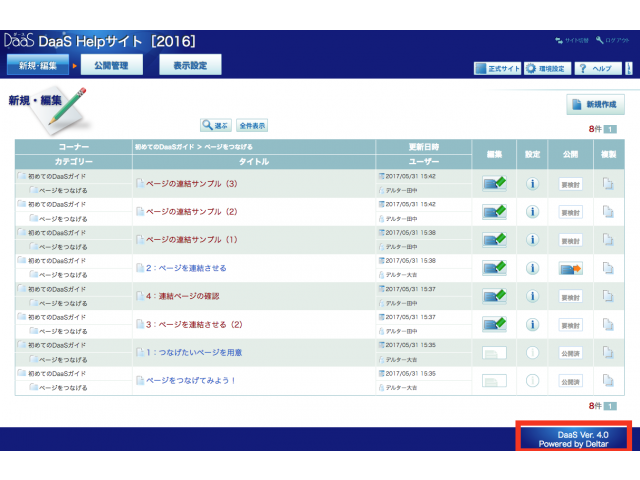Open the 正式サイト link button
The width and height of the screenshot is (640, 480).
[497, 69]
